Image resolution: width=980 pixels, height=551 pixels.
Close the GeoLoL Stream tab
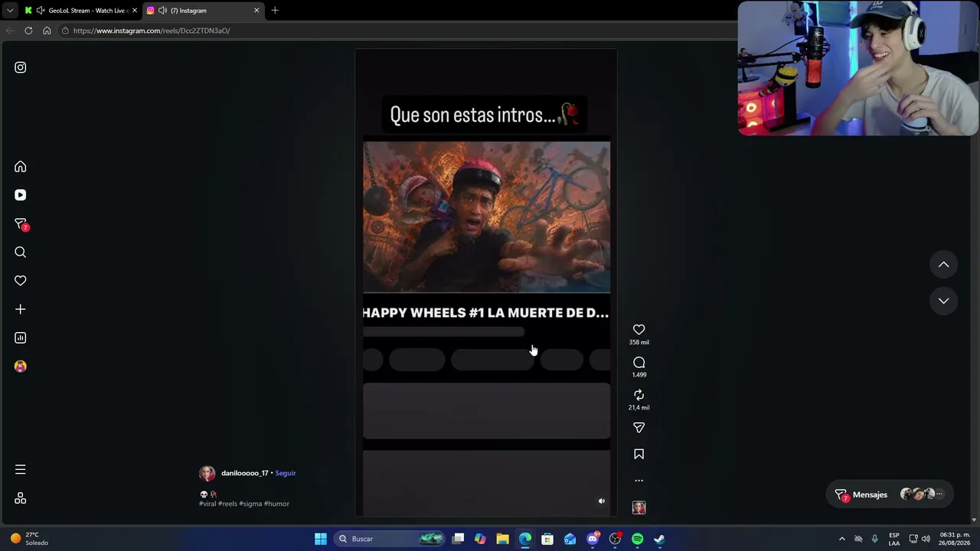click(x=135, y=11)
